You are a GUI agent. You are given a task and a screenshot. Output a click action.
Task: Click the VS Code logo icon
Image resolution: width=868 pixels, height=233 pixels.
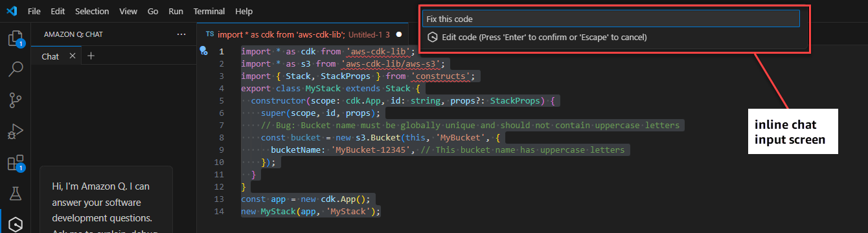[12, 11]
